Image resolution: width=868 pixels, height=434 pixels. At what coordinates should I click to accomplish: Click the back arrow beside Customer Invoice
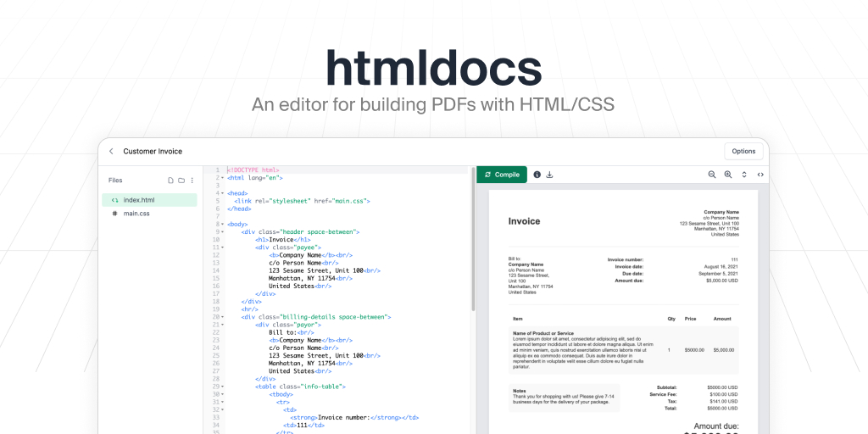click(x=111, y=152)
